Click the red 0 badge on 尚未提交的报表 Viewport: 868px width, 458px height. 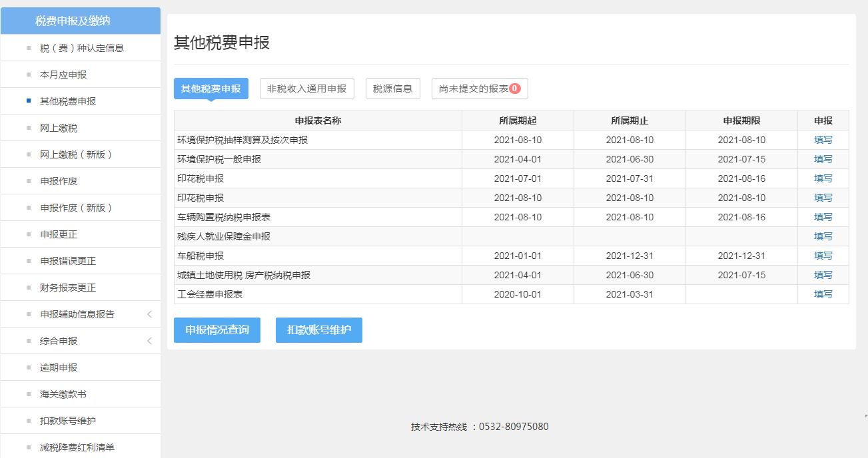[x=514, y=89]
